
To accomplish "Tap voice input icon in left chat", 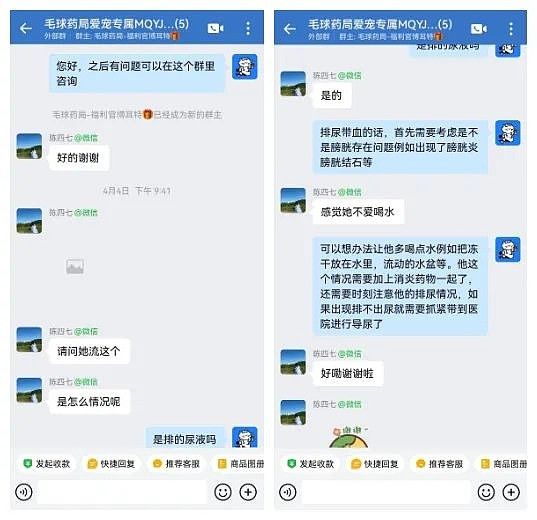I will pyautogui.click(x=24, y=492).
